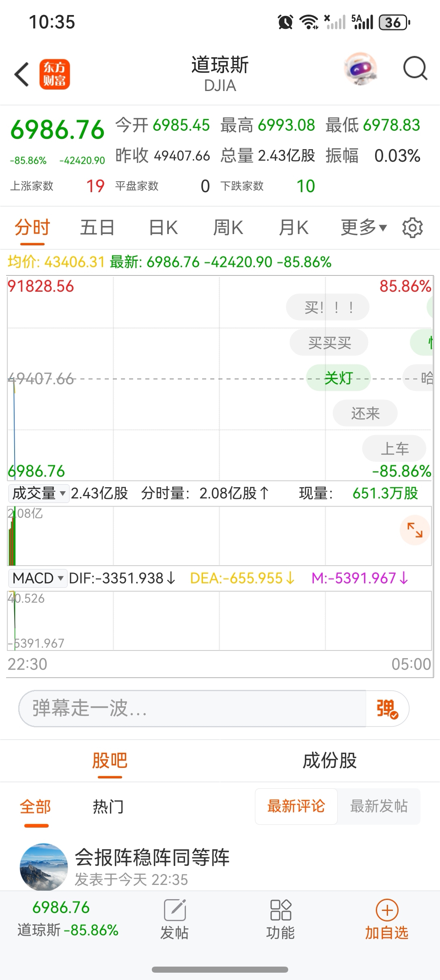Image resolution: width=440 pixels, height=980 pixels.
Task: Tap the 买买买 danmaku bubble
Action: pyautogui.click(x=329, y=343)
